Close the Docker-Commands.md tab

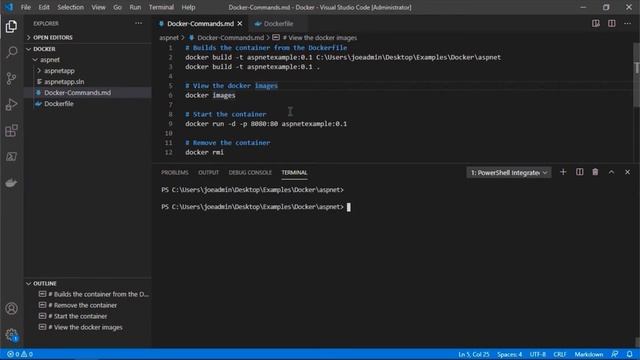coord(240,24)
